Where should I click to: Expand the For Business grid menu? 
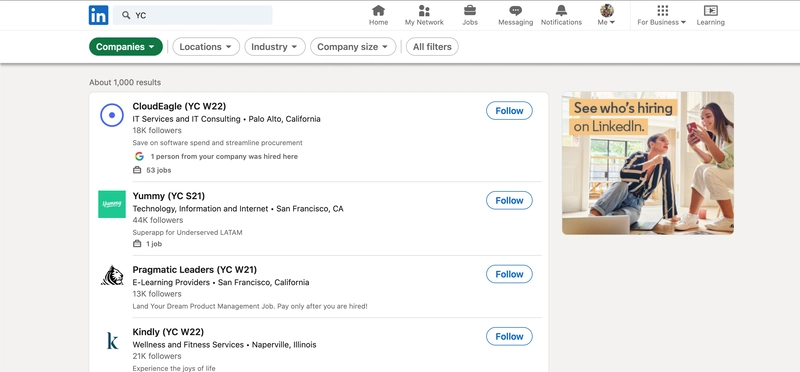coord(662,15)
